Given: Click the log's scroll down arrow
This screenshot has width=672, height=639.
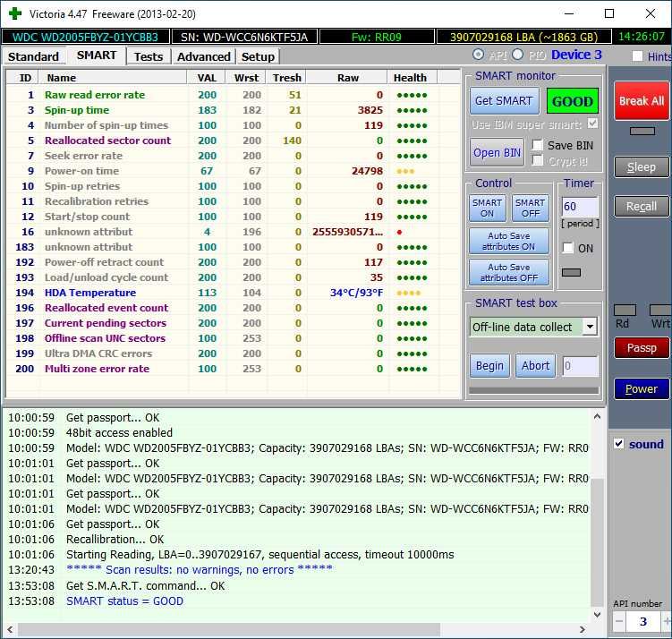Looking at the screenshot, I should coord(597,615).
